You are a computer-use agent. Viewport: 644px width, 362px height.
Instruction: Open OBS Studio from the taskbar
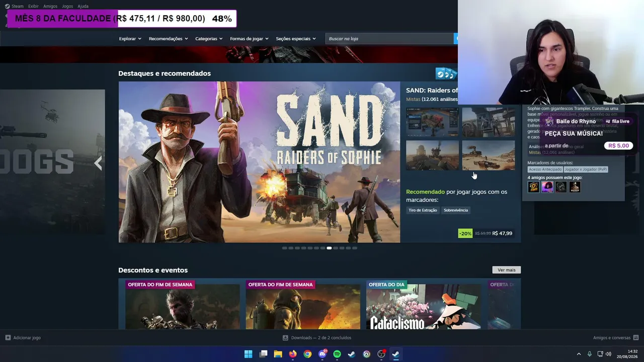pyautogui.click(x=381, y=354)
